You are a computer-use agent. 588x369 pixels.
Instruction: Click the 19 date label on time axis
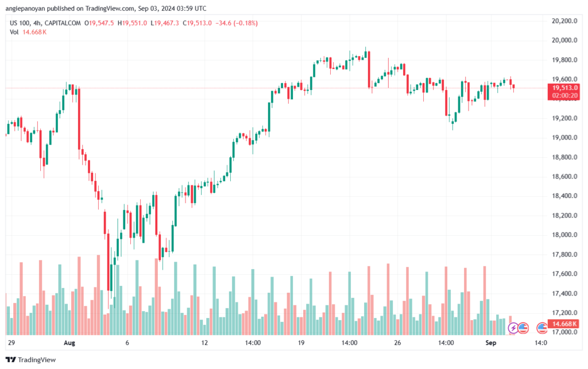301,343
